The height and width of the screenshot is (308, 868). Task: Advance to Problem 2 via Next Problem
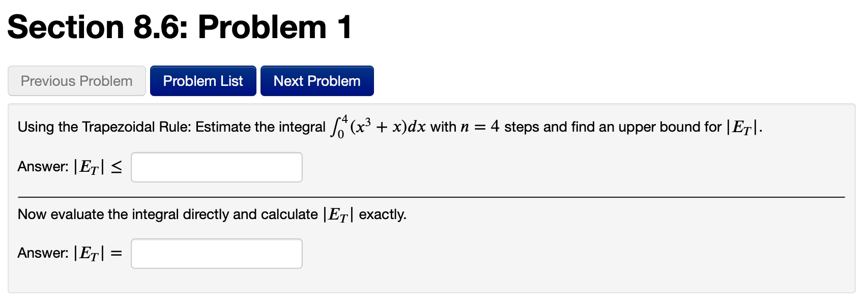(x=316, y=80)
